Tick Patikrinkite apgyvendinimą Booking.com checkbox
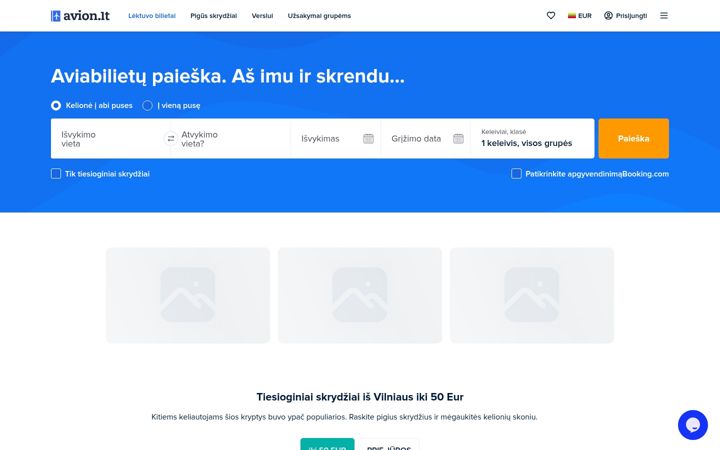 click(516, 174)
